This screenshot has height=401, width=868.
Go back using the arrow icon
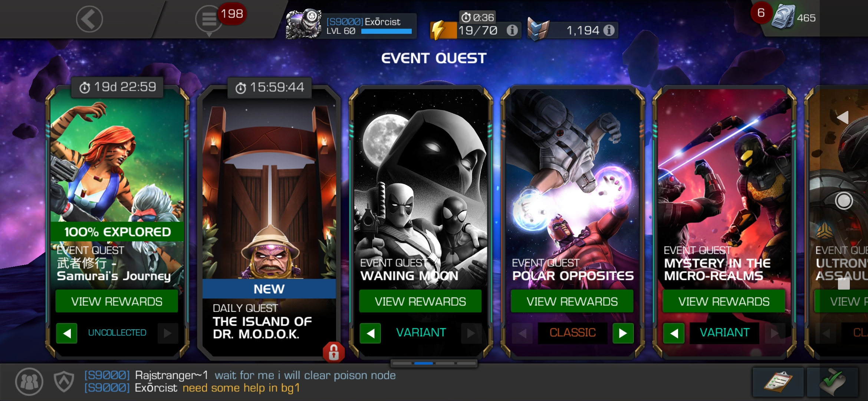tap(89, 19)
